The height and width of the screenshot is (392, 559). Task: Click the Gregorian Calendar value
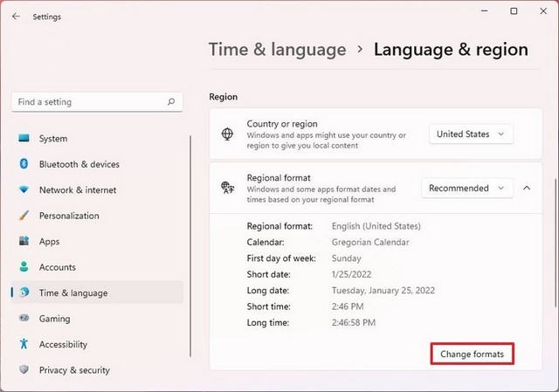(x=370, y=242)
